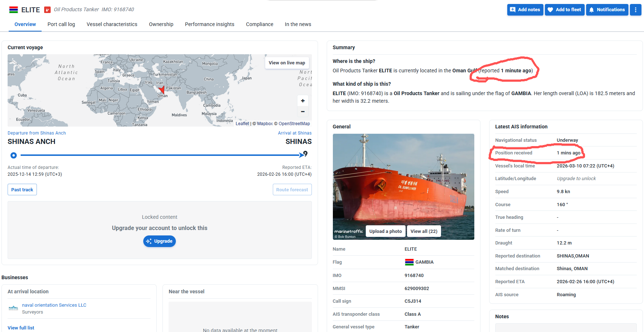Open the three-dot more options menu
The height and width of the screenshot is (332, 644).
coord(636,10)
